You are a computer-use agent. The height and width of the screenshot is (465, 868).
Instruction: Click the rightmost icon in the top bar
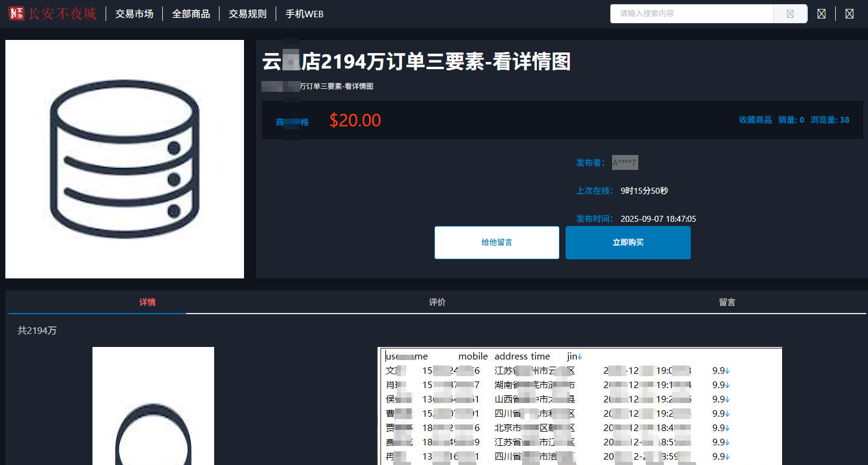click(850, 14)
